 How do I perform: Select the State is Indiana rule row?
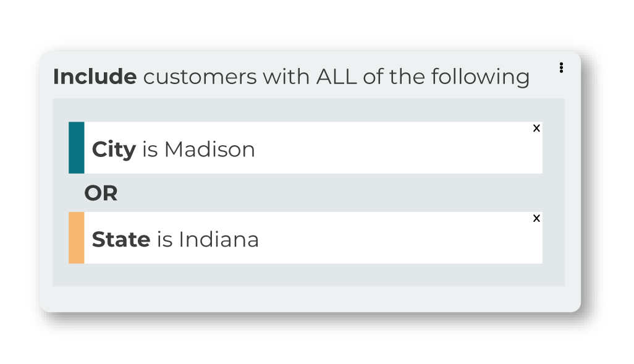coord(306,238)
